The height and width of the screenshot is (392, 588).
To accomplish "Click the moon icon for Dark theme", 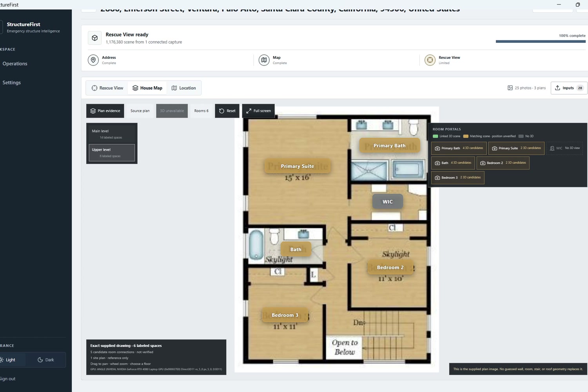I will point(40,360).
